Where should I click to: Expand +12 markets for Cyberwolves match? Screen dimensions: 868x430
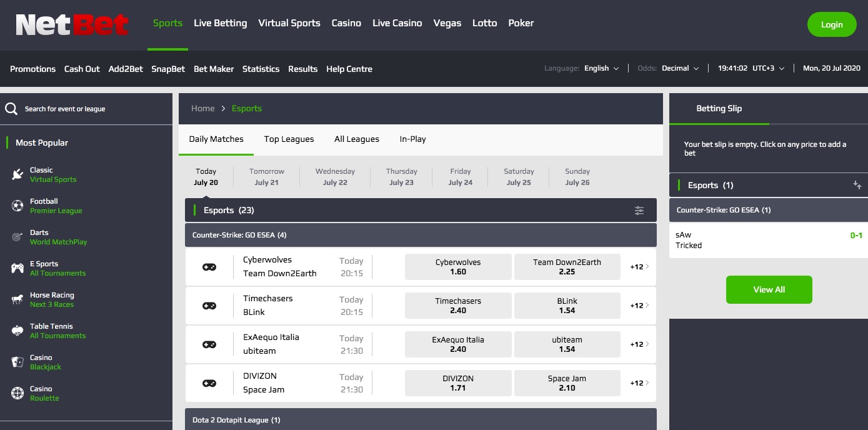click(639, 267)
